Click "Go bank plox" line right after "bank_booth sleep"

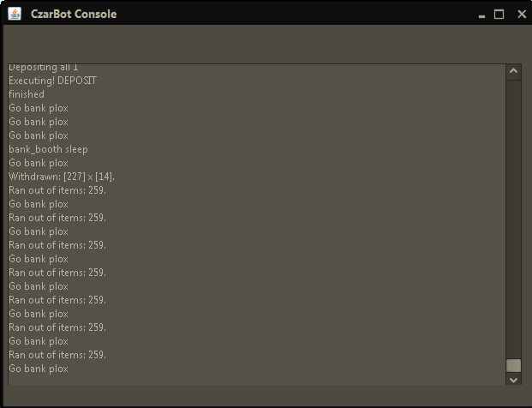point(39,163)
